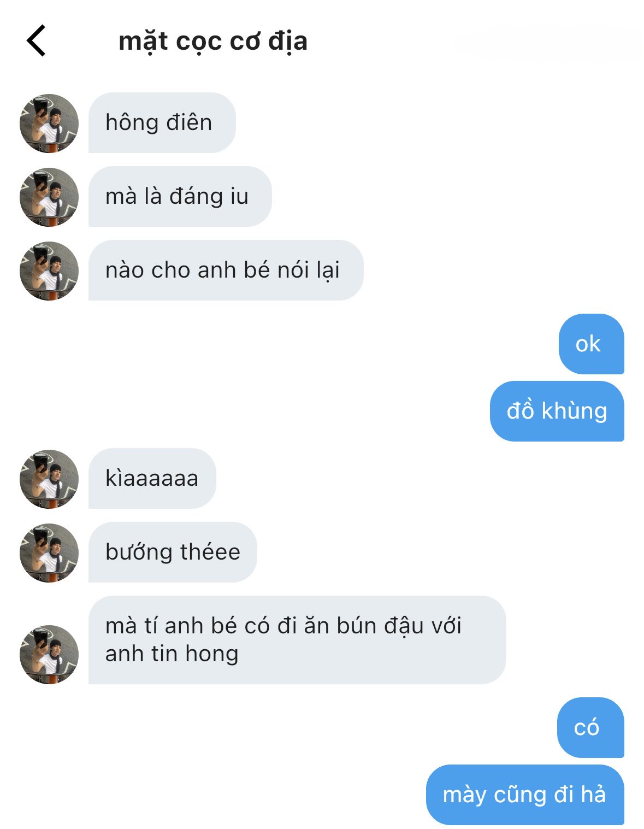Image resolution: width=644 pixels, height=829 pixels.
Task: Select the "hông điên" message bubble
Action: [x=162, y=123]
